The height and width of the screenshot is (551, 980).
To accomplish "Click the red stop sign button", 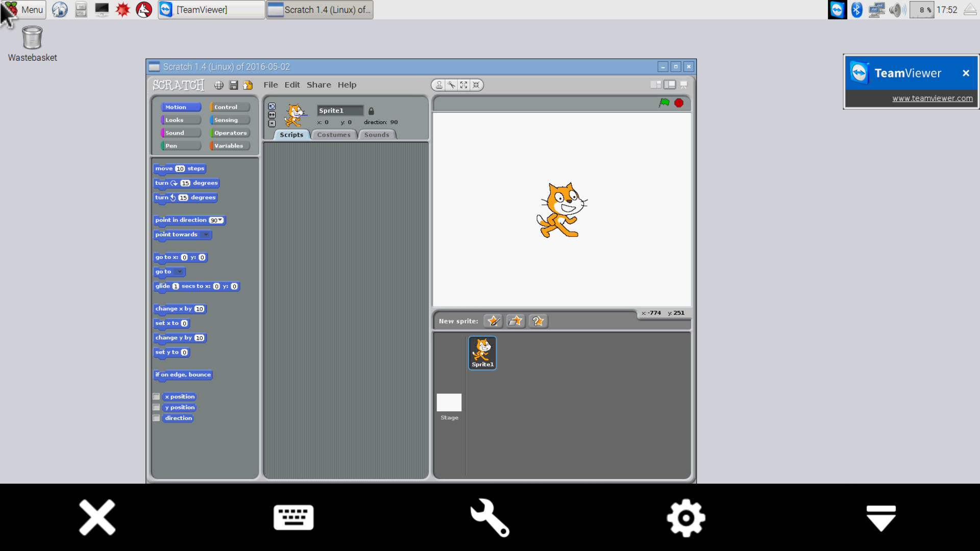I will pyautogui.click(x=679, y=103).
